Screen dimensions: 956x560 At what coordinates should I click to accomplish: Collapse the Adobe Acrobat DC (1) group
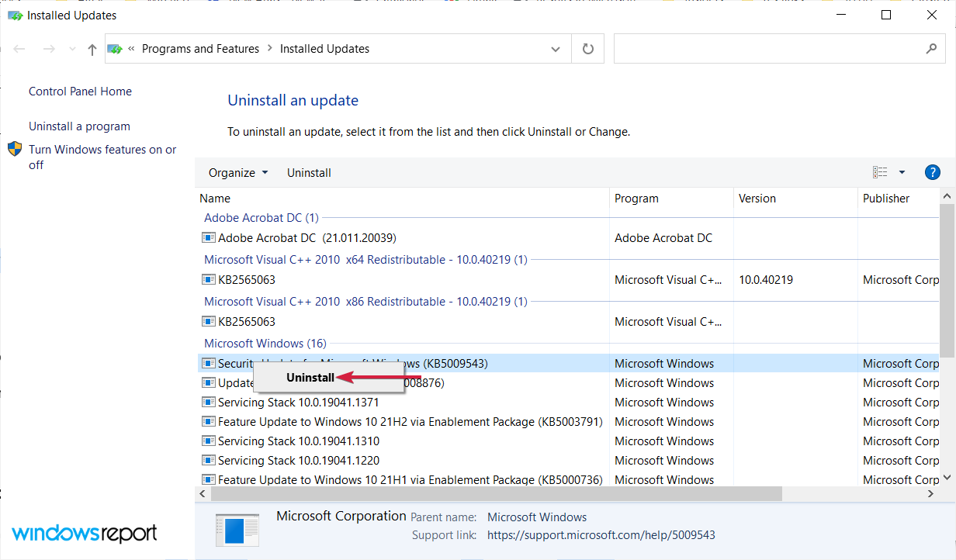click(x=262, y=218)
